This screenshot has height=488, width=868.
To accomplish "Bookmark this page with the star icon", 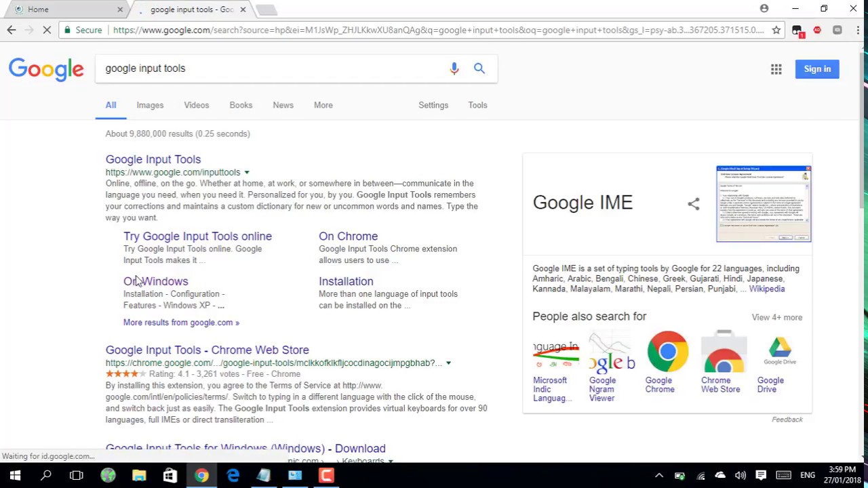I will coord(776,30).
